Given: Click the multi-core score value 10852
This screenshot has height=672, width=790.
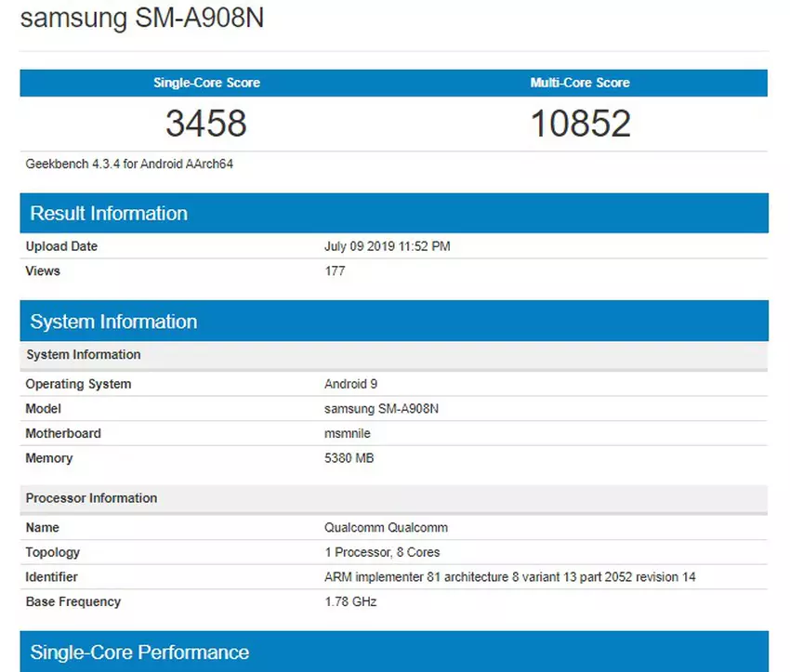Looking at the screenshot, I should click(580, 123).
